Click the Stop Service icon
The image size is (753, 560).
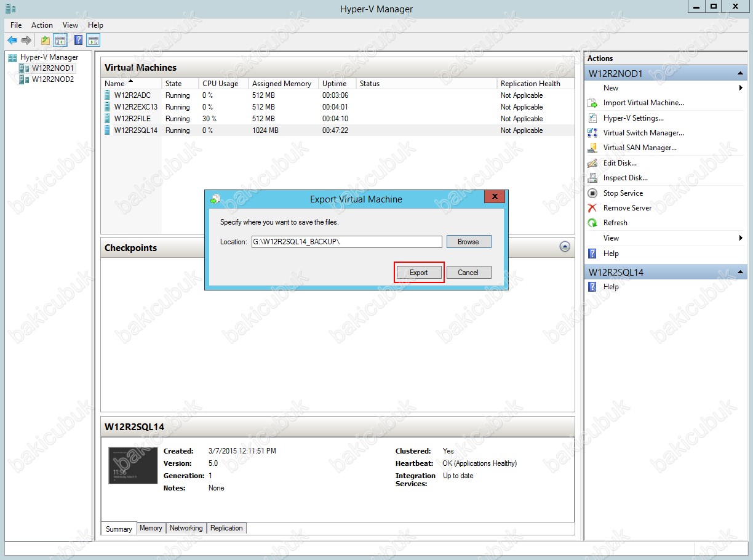pos(592,193)
